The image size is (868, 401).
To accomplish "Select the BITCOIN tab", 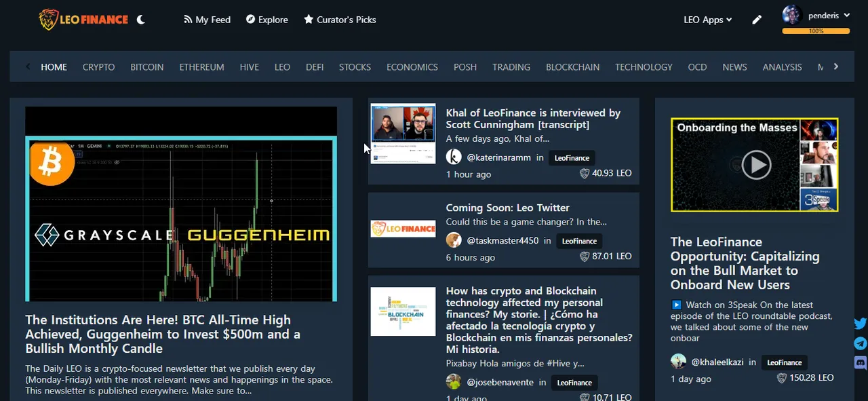I will (x=147, y=67).
